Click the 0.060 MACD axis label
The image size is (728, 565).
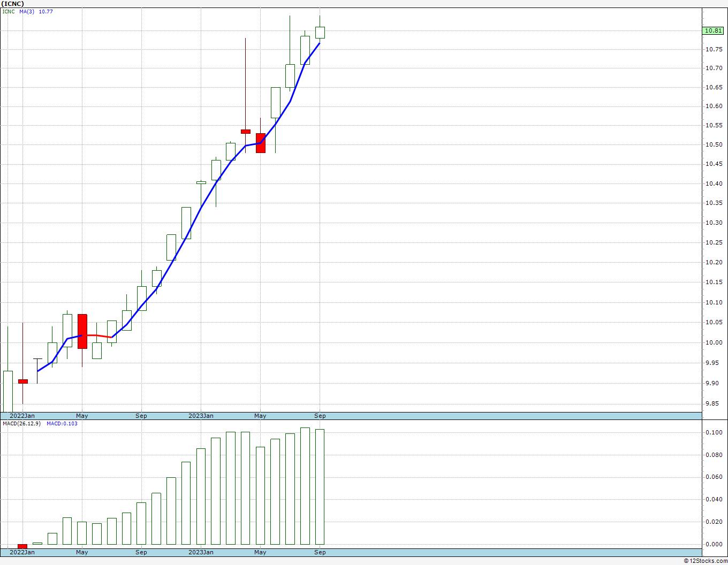tap(713, 477)
